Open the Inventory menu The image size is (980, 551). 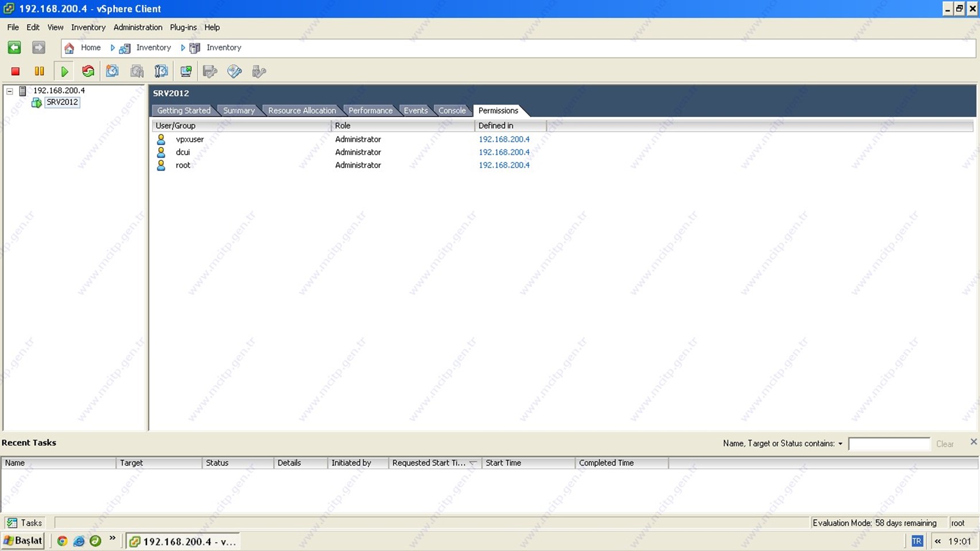pos(88,28)
